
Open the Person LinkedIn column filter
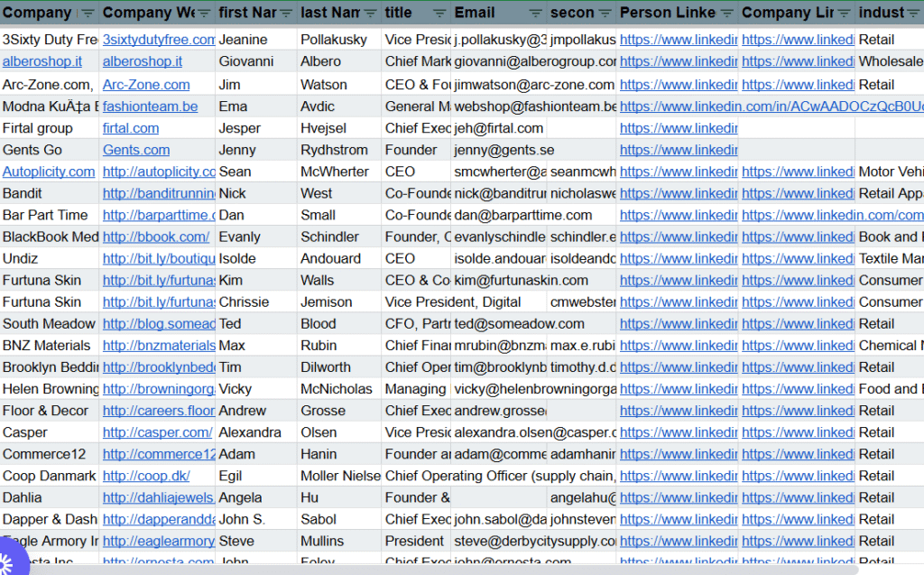(x=727, y=13)
